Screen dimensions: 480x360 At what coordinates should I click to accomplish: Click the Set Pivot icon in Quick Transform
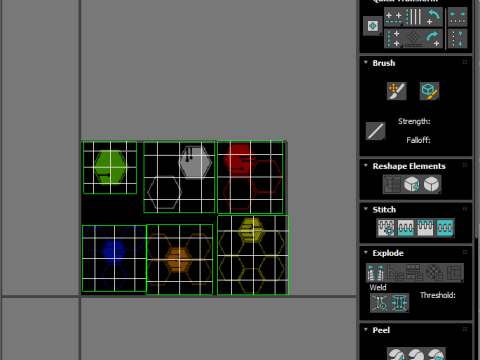[x=372, y=26]
